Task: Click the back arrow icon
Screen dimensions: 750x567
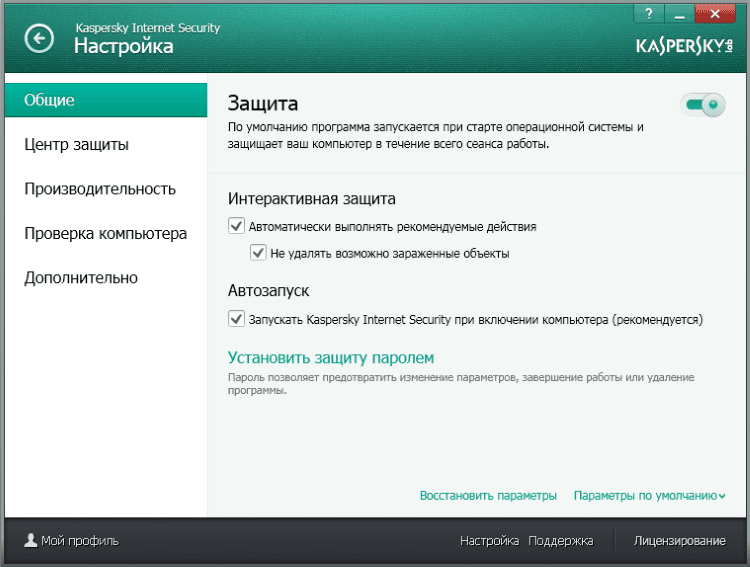Action: 39,38
